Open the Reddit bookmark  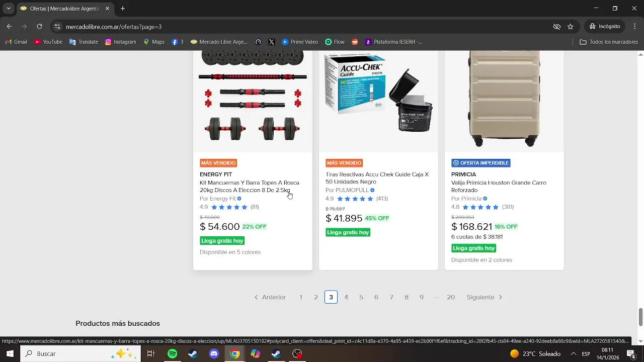355,42
